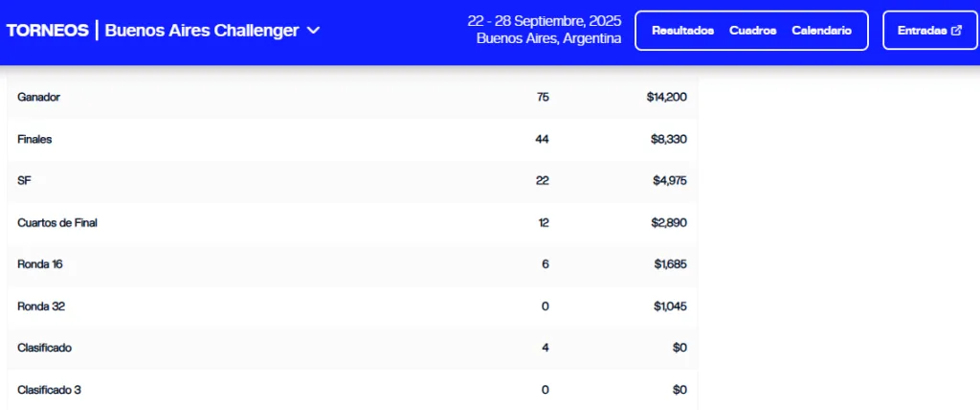This screenshot has height=410, width=980.
Task: Click the external link icon beside Entradas
Action: tap(957, 31)
